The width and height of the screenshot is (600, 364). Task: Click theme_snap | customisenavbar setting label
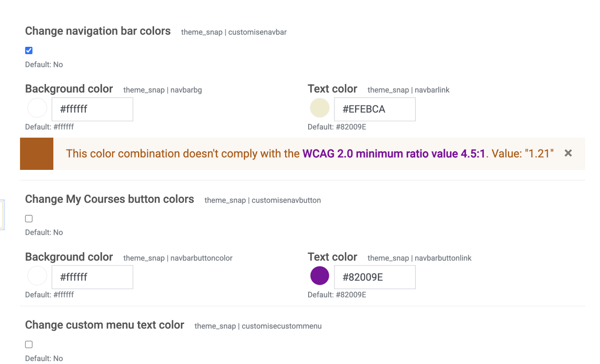pyautogui.click(x=234, y=32)
